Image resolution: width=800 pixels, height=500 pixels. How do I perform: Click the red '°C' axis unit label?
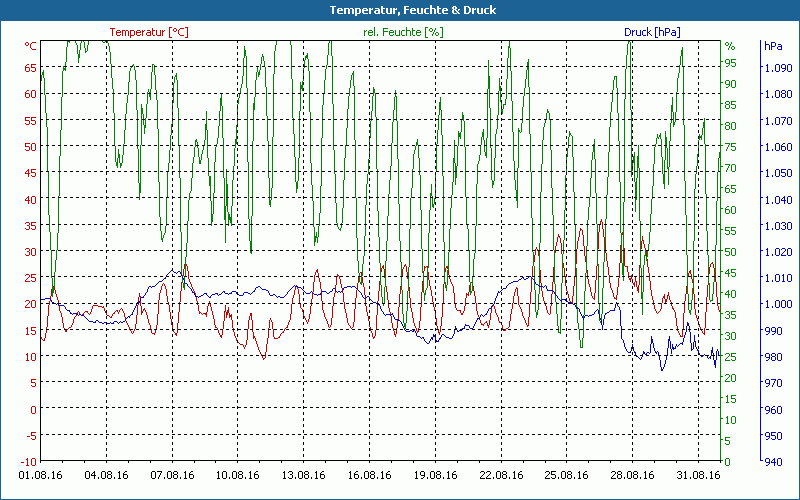(31, 46)
